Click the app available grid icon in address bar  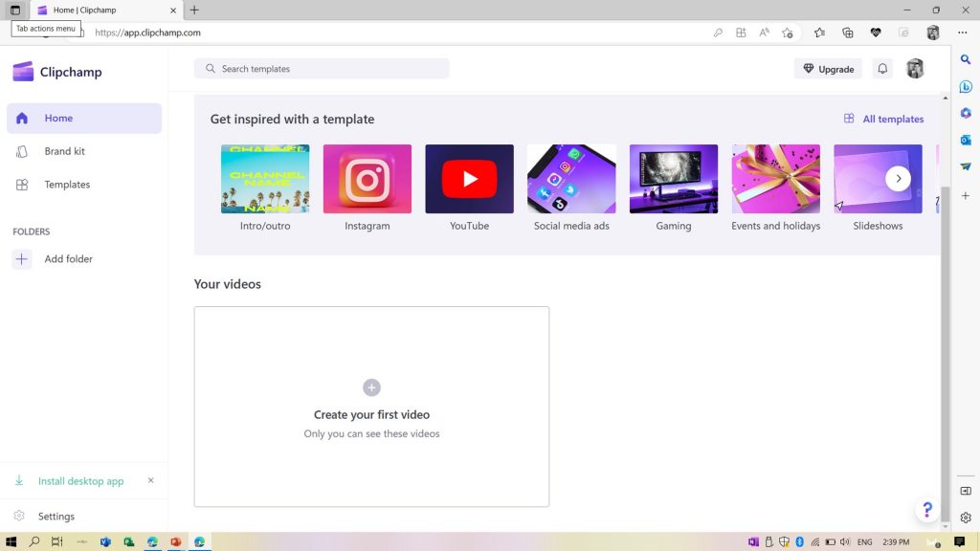pos(742,33)
